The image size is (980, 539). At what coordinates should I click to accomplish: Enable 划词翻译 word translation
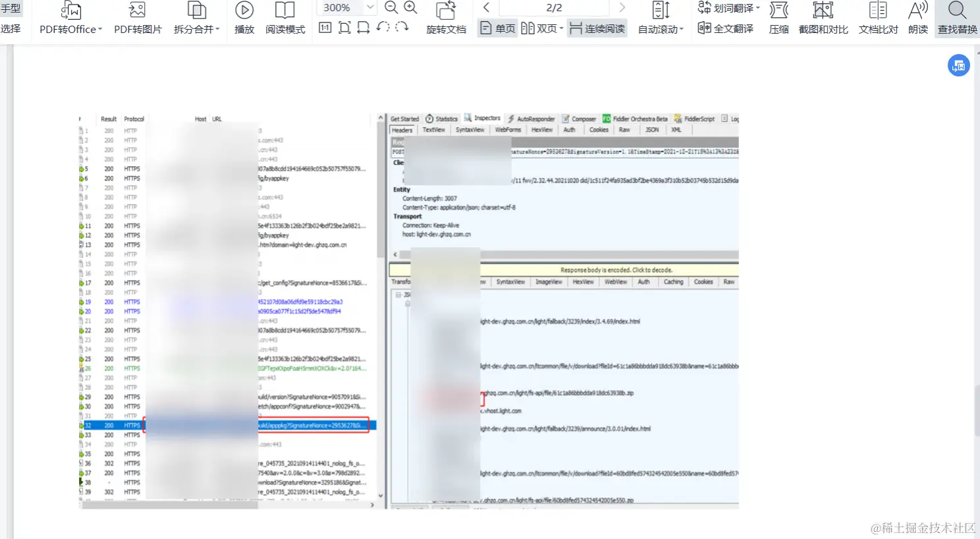click(x=725, y=8)
